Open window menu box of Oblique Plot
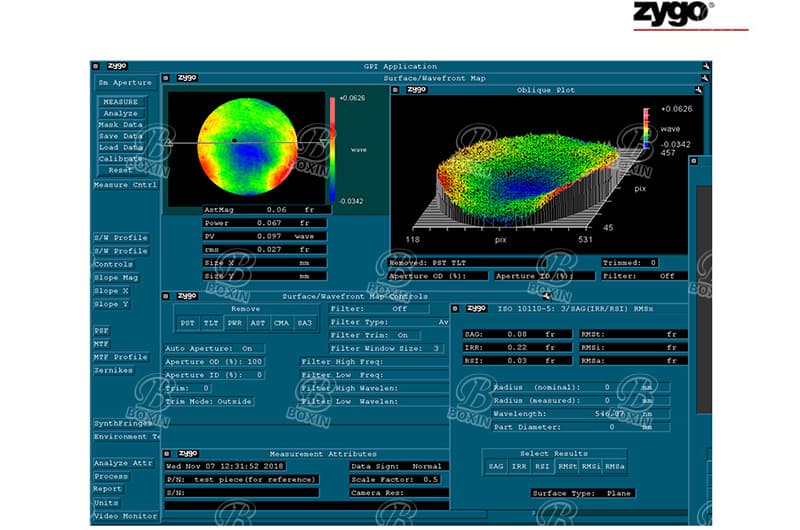Image resolution: width=800 pixels, height=530 pixels. (396, 90)
